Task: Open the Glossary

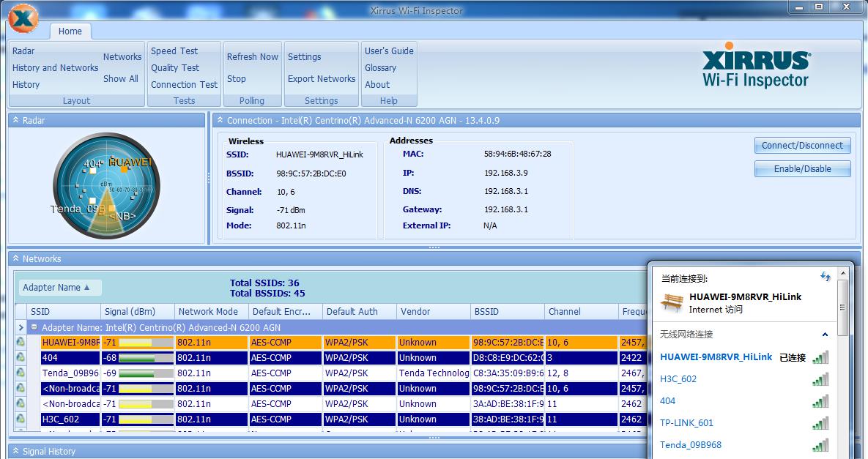Action: (x=380, y=67)
